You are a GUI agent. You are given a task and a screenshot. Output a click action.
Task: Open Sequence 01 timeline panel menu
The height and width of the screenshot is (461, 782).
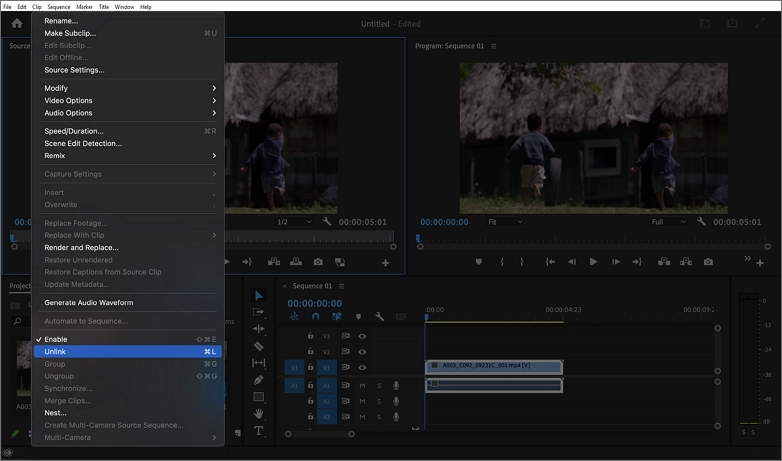[342, 286]
